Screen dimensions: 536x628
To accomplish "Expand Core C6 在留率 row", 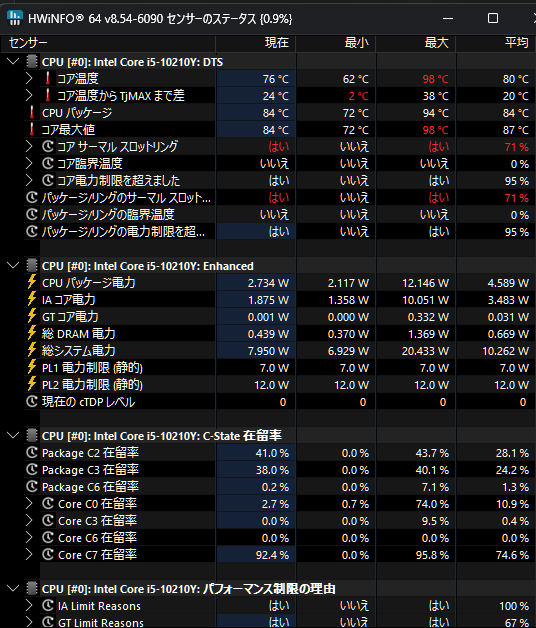I will tap(29, 537).
